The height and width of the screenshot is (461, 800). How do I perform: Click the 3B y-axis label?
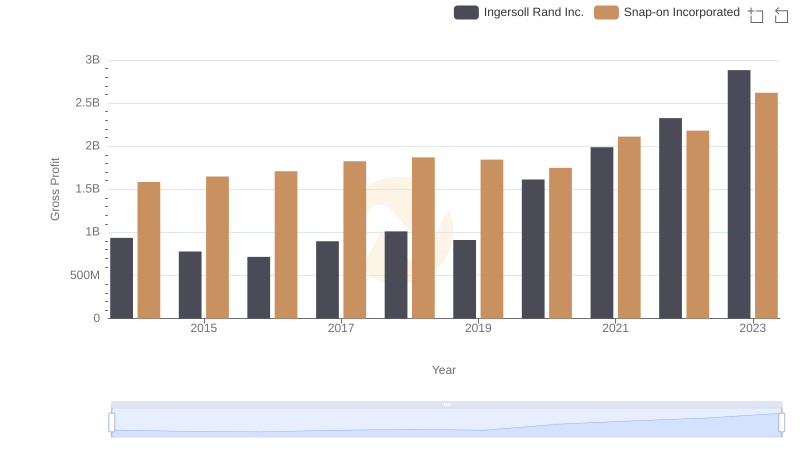92,60
